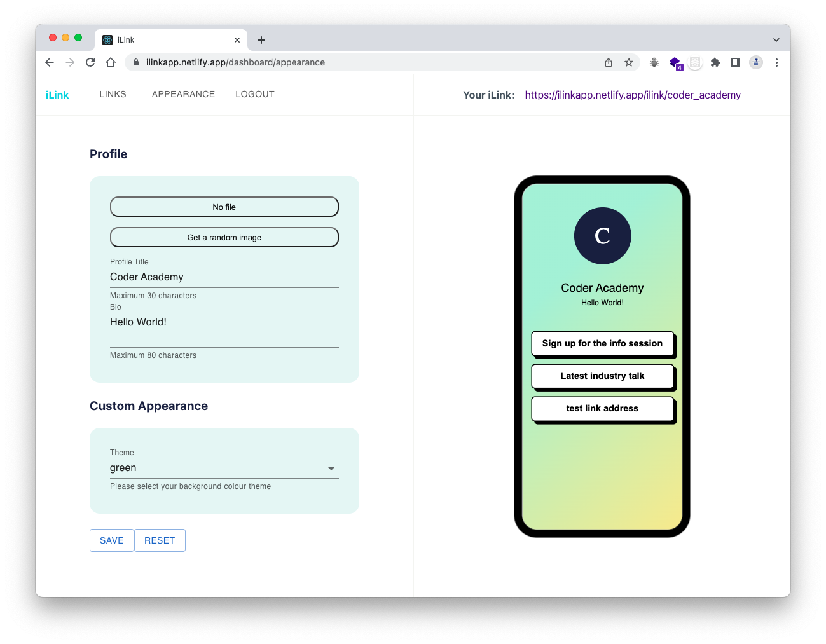826x644 pixels.
Task: Click the SAVE button
Action: pos(112,540)
